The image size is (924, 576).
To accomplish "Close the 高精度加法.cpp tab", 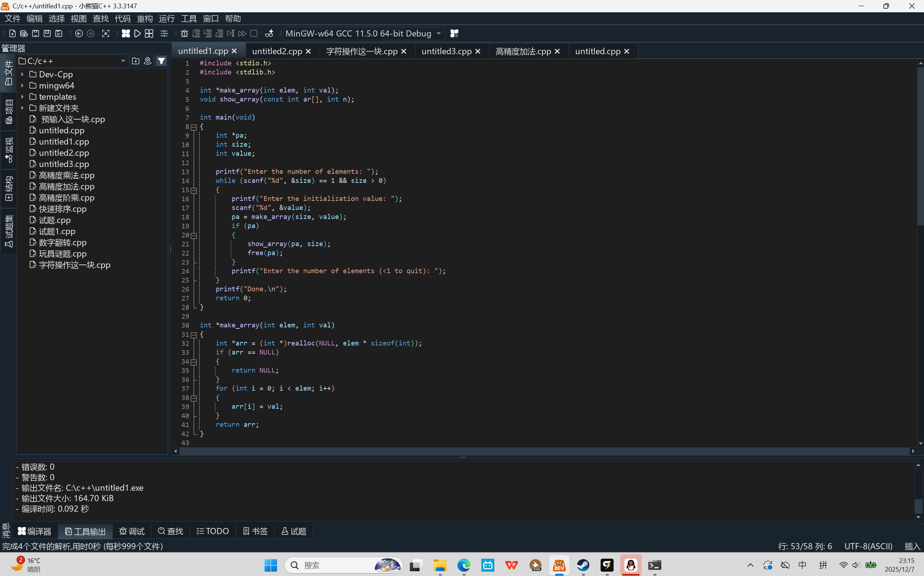I will (557, 51).
